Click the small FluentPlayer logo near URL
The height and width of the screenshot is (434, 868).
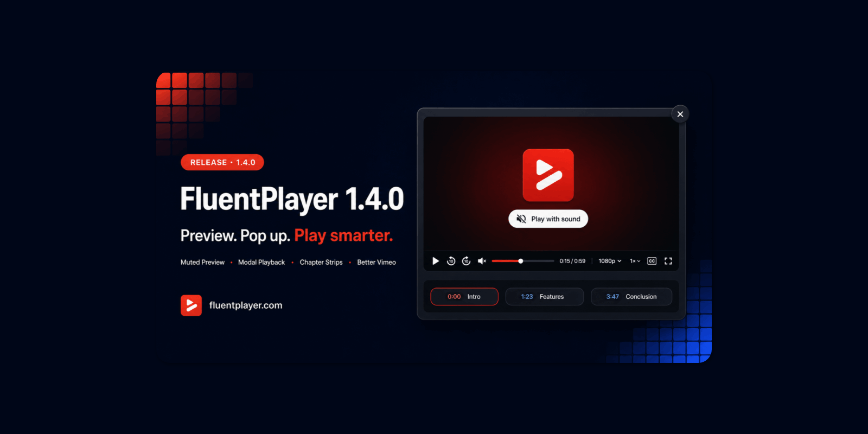[x=191, y=305]
